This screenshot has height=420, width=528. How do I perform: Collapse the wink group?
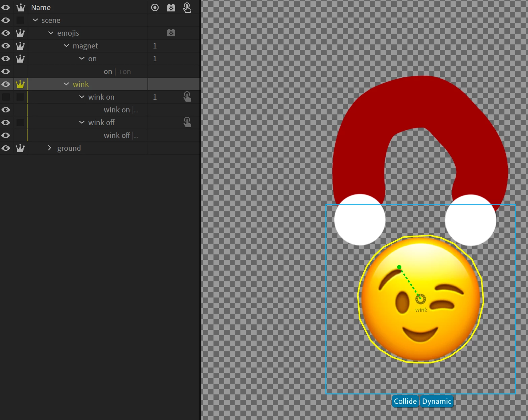pyautogui.click(x=66, y=84)
